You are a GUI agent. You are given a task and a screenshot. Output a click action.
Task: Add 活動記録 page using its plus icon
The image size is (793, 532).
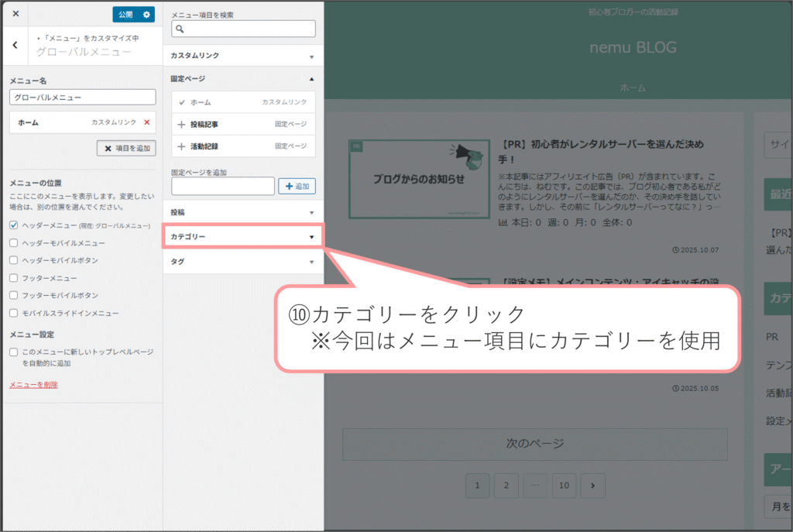click(x=181, y=146)
